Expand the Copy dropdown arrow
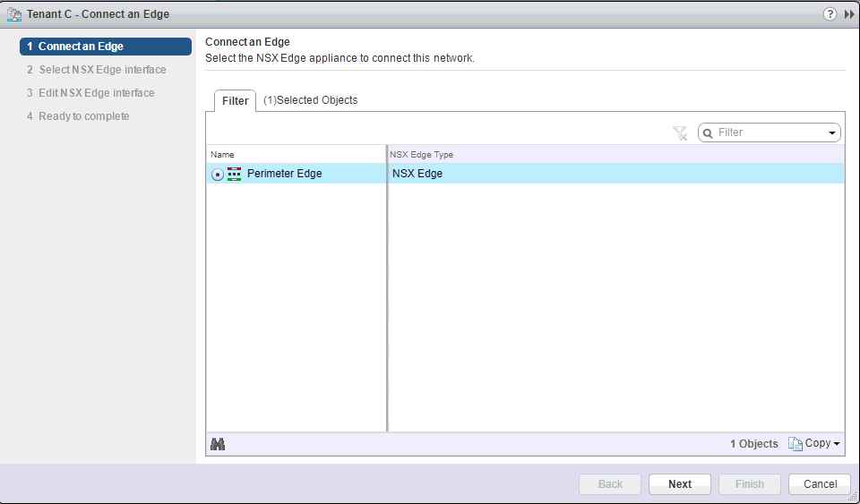The width and height of the screenshot is (860, 504). tap(837, 444)
